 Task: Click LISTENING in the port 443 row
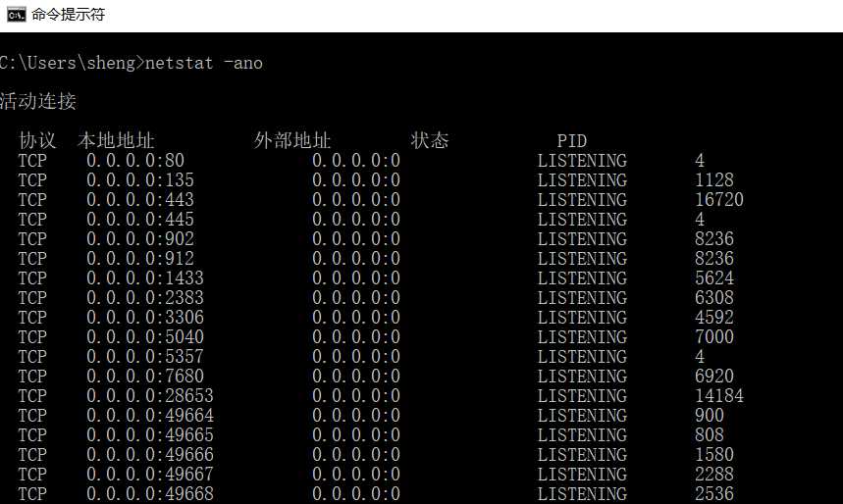coord(582,200)
